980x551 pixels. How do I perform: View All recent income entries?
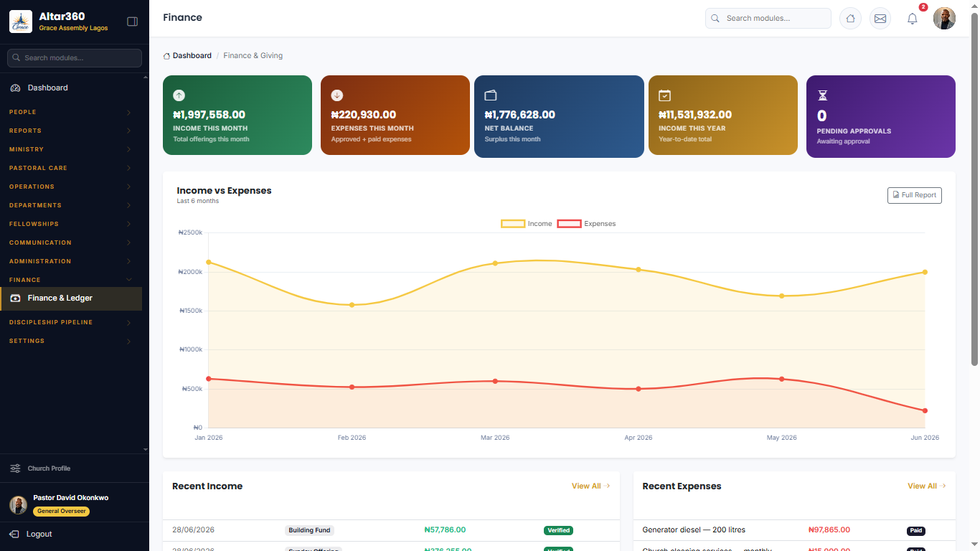[590, 486]
